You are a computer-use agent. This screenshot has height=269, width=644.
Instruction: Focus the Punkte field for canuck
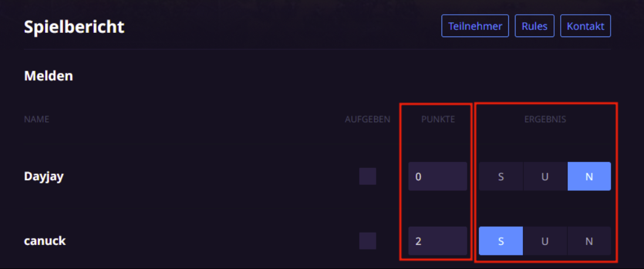coord(437,241)
